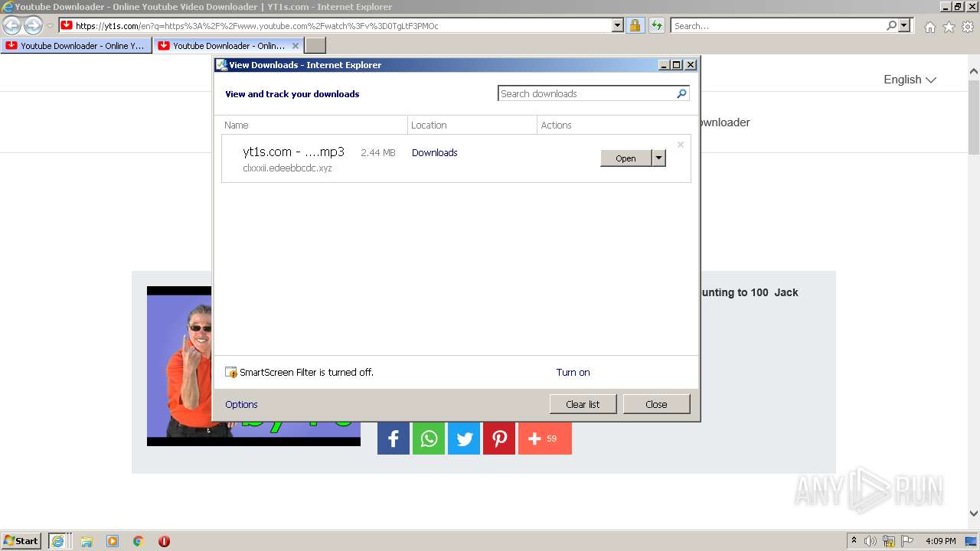Expand the address bar dropdown arrow
The width and height of the screenshot is (980, 551).
point(618,25)
